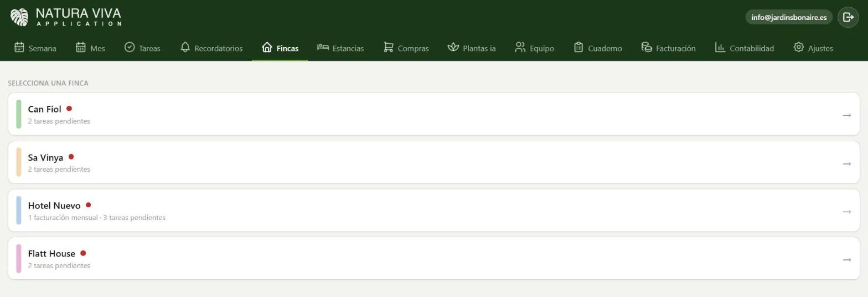Open the Compras tab label
Screen dimensions: 868x297
(414, 48)
